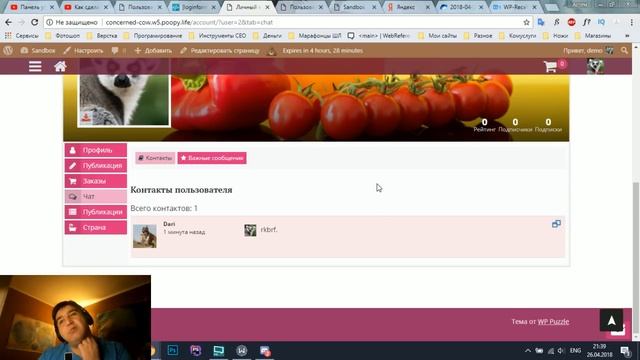
Task: Open Верстка bookmark folder
Action: 102,36
